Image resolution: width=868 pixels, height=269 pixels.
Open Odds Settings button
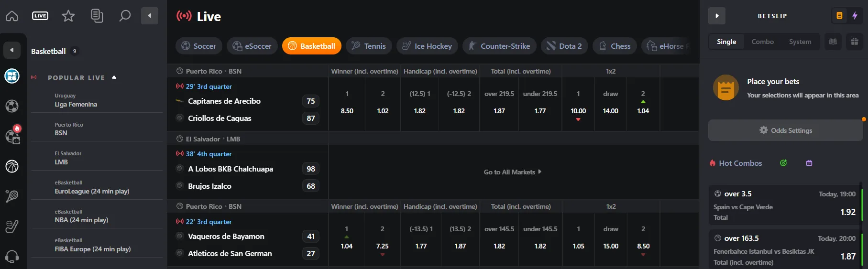point(786,130)
